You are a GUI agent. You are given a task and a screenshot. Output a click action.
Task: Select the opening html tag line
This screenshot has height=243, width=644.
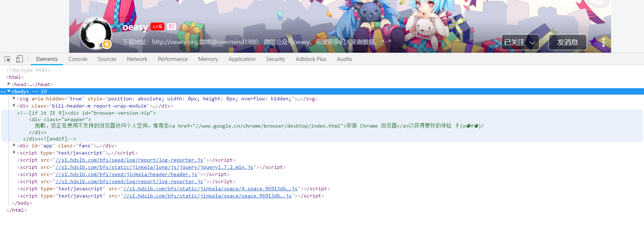click(15, 77)
